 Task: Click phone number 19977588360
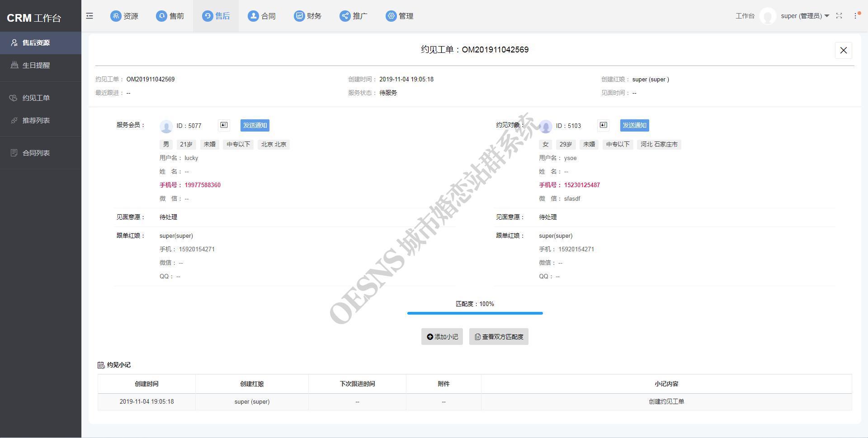click(x=203, y=185)
